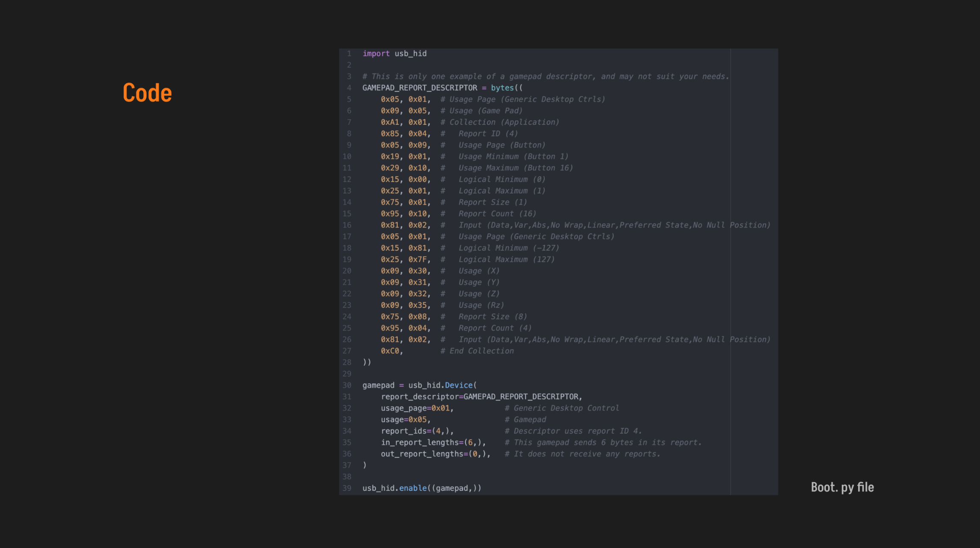Image resolution: width=980 pixels, height=548 pixels.
Task: Click the import keyword on line 1
Action: click(376, 53)
